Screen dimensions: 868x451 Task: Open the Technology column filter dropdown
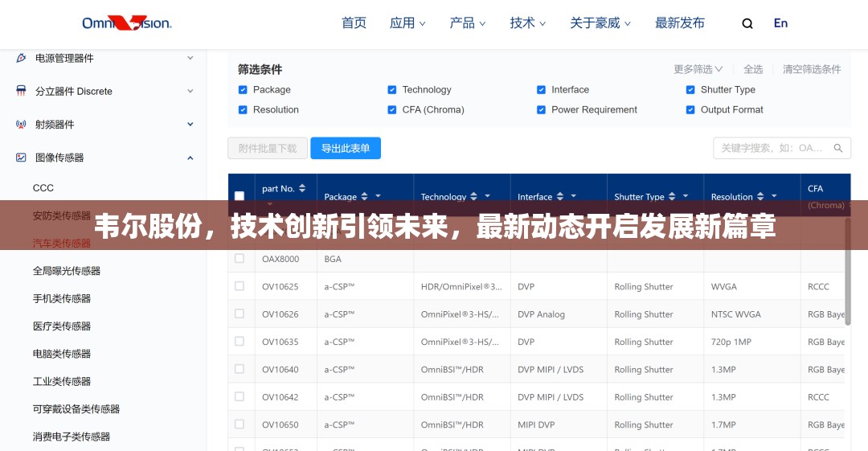[x=487, y=196]
